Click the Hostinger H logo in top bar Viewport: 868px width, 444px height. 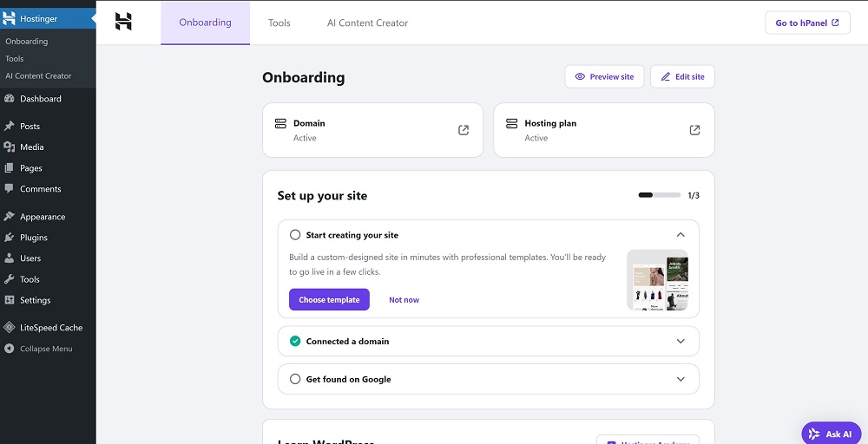pos(123,22)
